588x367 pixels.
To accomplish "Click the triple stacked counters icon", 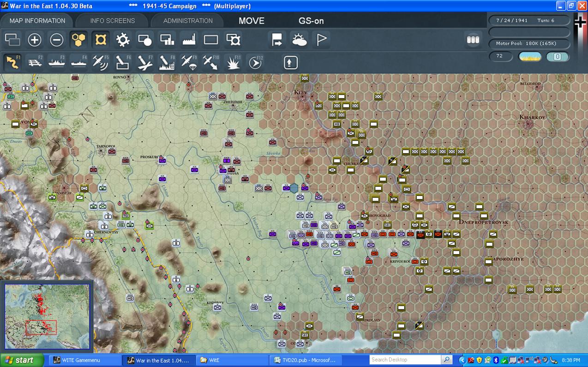I will point(473,40).
